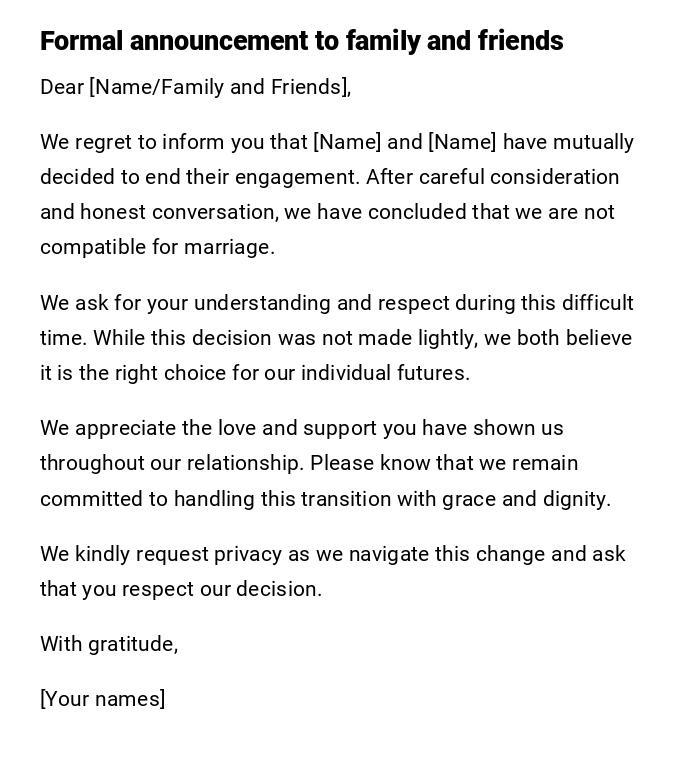
Task: Click the "Formal announcement to family and friends" heading
Action: point(301,41)
